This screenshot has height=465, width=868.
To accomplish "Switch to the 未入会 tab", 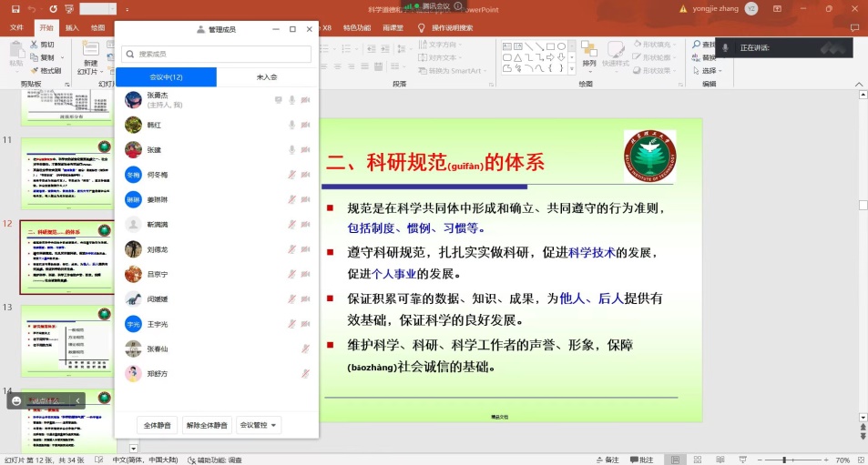I will click(267, 77).
